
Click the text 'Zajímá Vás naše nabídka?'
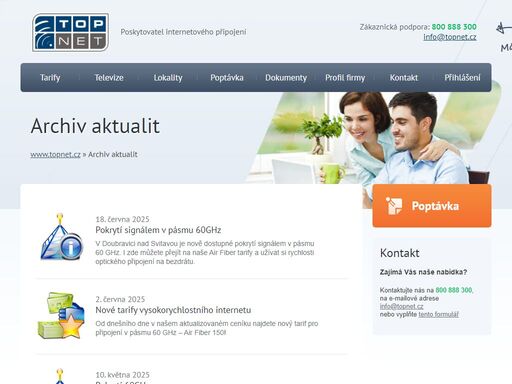423,272
